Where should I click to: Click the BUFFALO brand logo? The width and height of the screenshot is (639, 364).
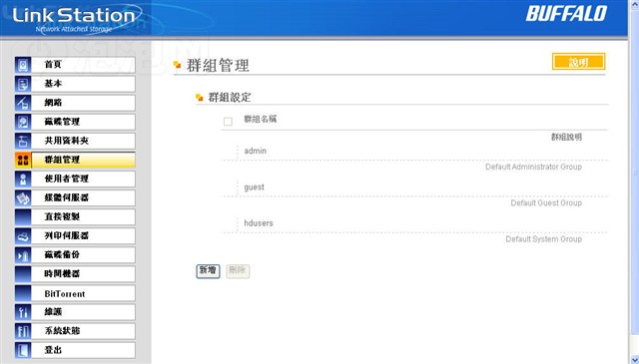click(x=566, y=14)
